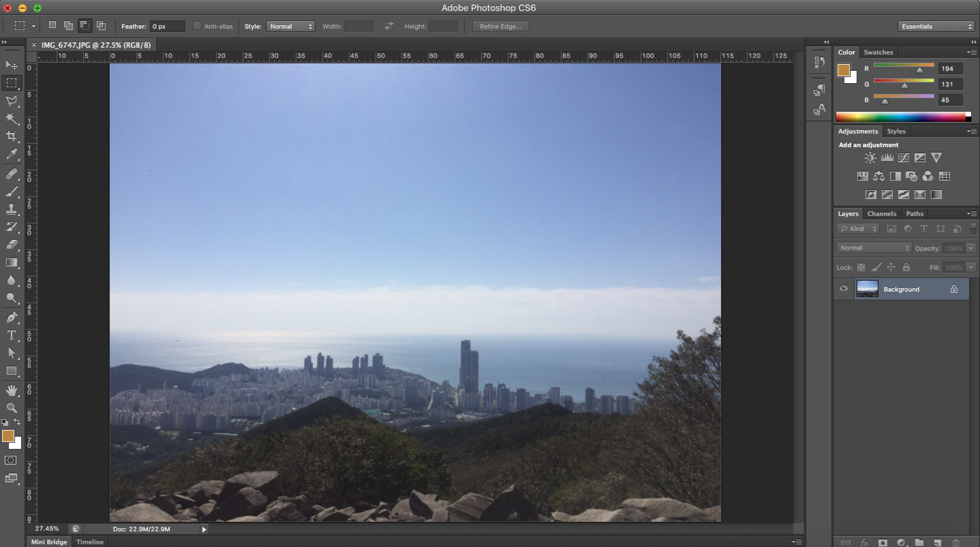
Task: Activate the Hand tool
Action: coord(11,390)
